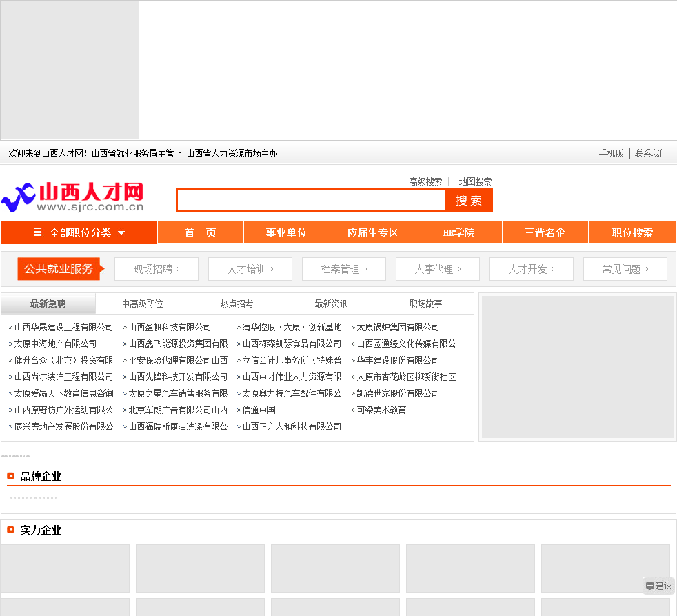Open 太原锅炉集团有限公司 listing
Screen dimensions: 677x616
point(398,327)
